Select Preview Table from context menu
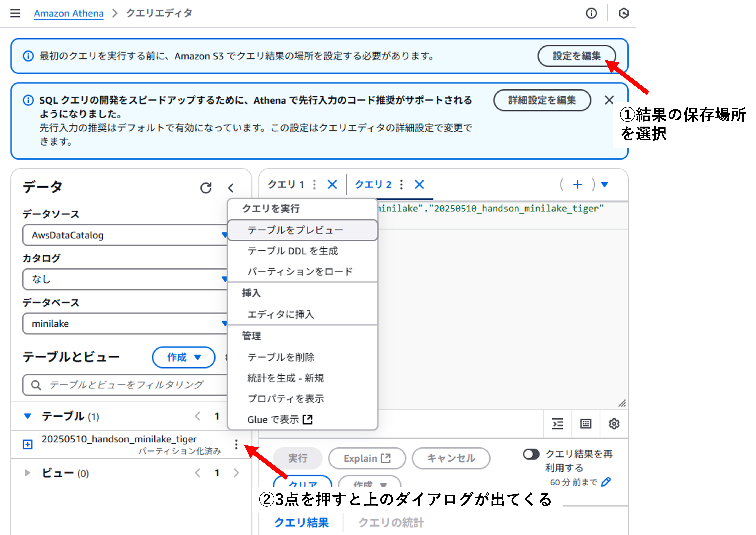The height and width of the screenshot is (535, 756). tap(295, 230)
